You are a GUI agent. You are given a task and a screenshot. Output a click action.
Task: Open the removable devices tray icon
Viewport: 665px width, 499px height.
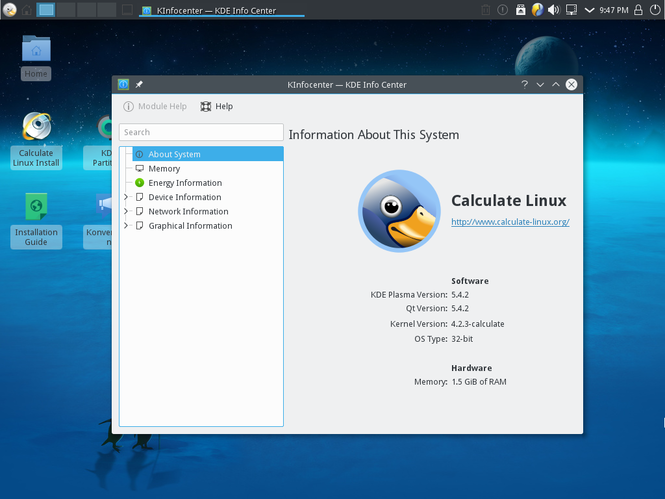click(520, 10)
